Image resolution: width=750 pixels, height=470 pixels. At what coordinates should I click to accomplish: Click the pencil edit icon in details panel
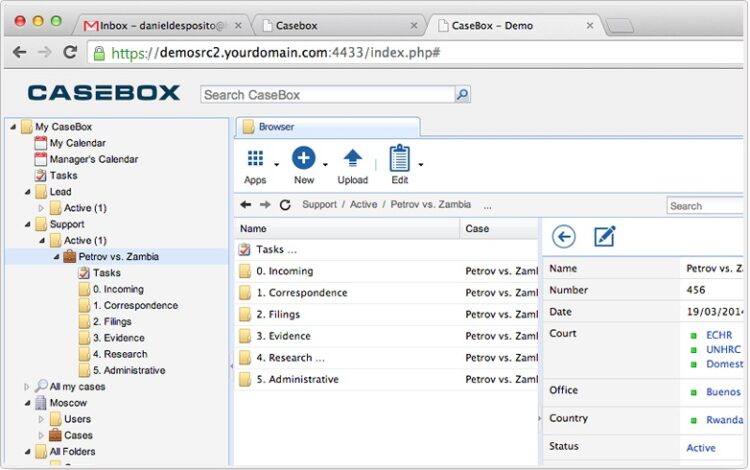click(605, 236)
